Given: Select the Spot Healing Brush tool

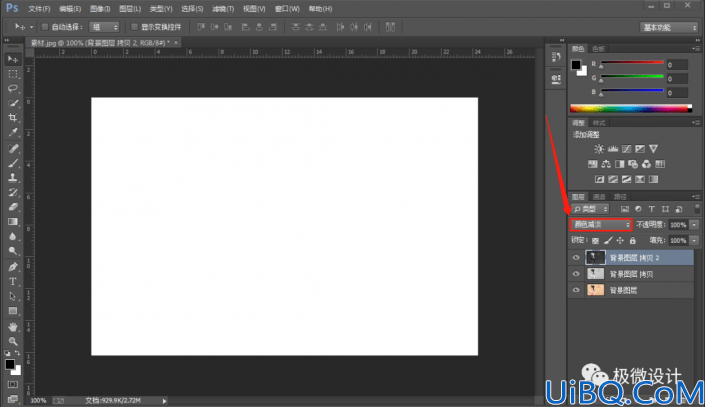Looking at the screenshot, I should [x=13, y=148].
